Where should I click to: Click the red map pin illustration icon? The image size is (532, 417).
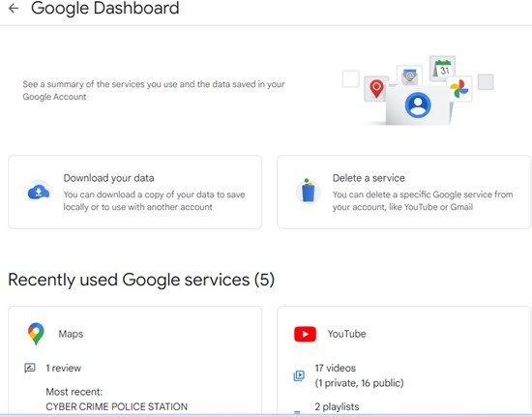point(376,89)
